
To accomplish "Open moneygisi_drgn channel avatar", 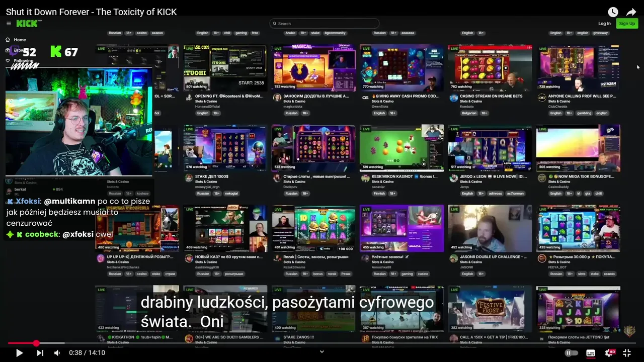I will click(x=189, y=178).
